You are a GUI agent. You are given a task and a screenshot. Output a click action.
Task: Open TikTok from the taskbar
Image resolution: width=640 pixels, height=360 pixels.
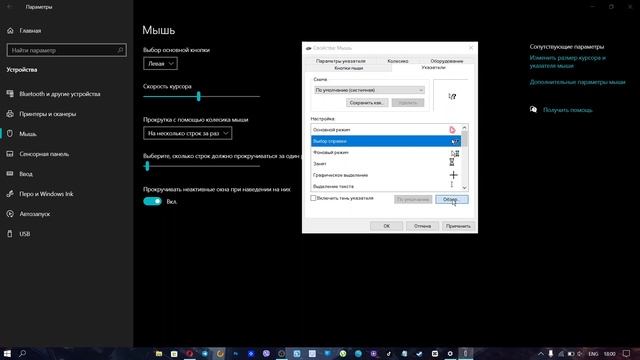click(x=389, y=353)
